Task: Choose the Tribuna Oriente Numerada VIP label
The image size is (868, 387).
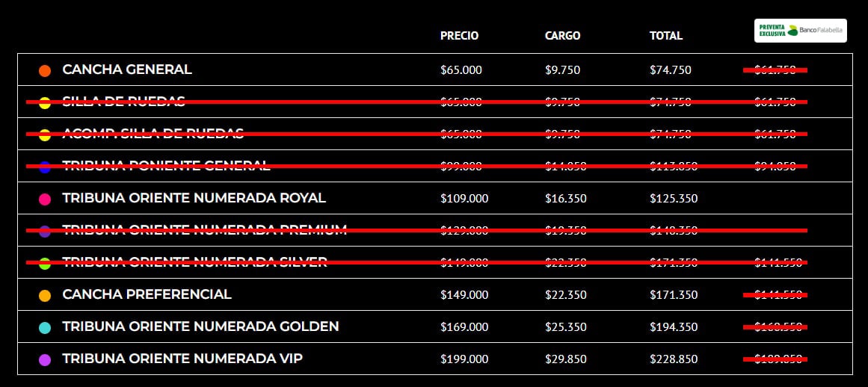Action: click(x=182, y=359)
